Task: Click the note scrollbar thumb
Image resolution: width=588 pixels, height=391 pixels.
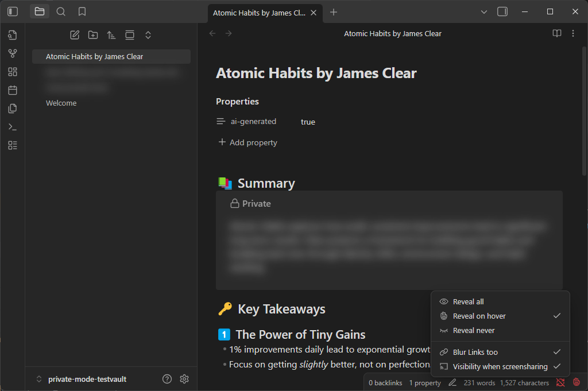Action: (584, 111)
